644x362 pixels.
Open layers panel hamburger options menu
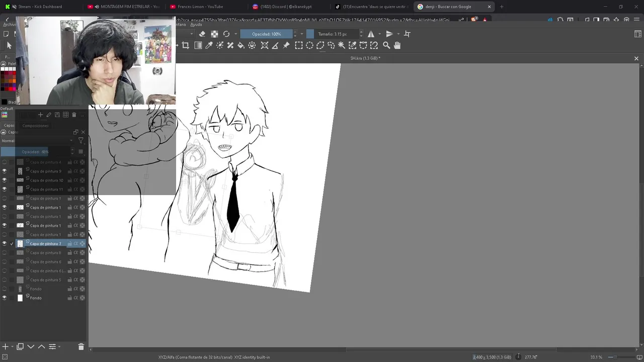click(80, 151)
